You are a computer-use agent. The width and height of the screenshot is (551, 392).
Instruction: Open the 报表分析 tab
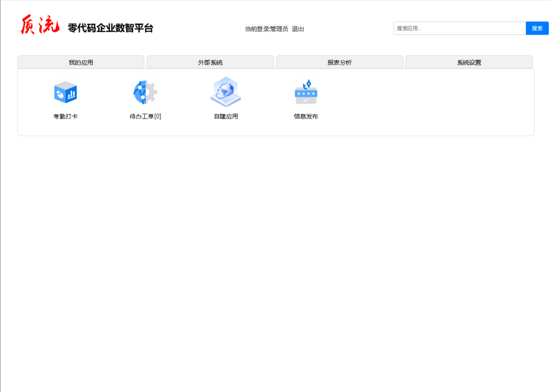coord(339,62)
